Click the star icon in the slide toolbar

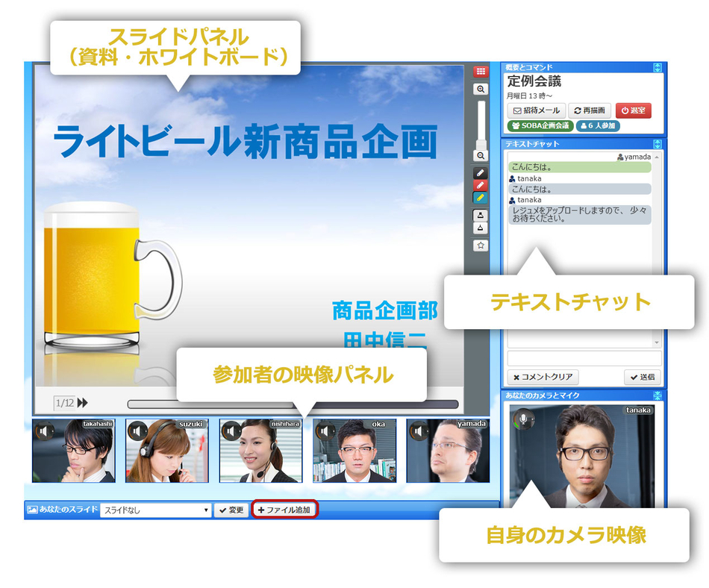click(x=481, y=245)
